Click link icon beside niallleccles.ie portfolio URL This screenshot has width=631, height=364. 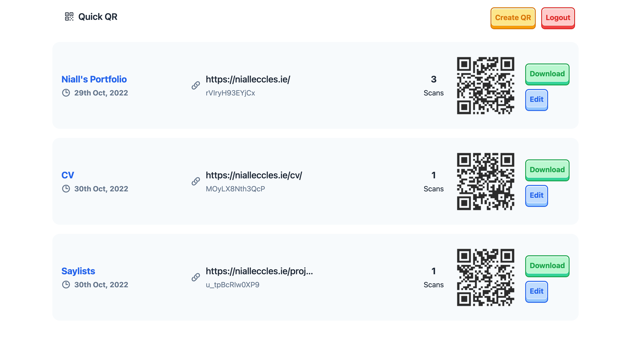click(x=196, y=85)
